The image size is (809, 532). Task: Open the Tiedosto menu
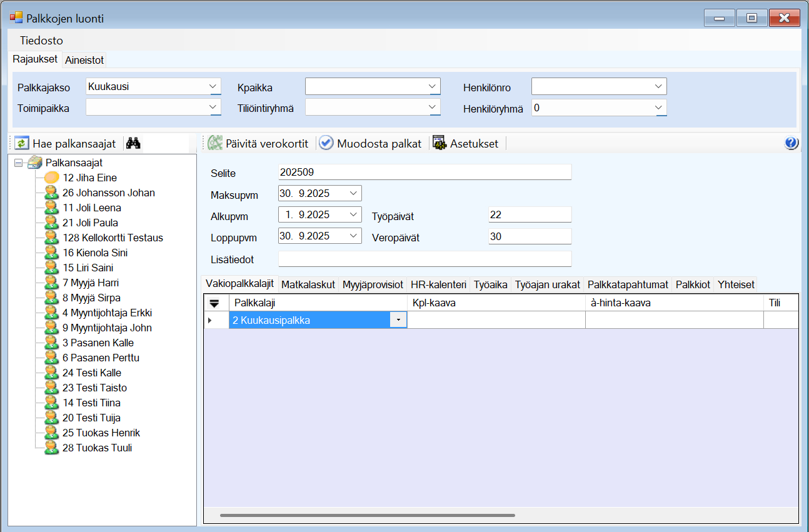point(41,41)
